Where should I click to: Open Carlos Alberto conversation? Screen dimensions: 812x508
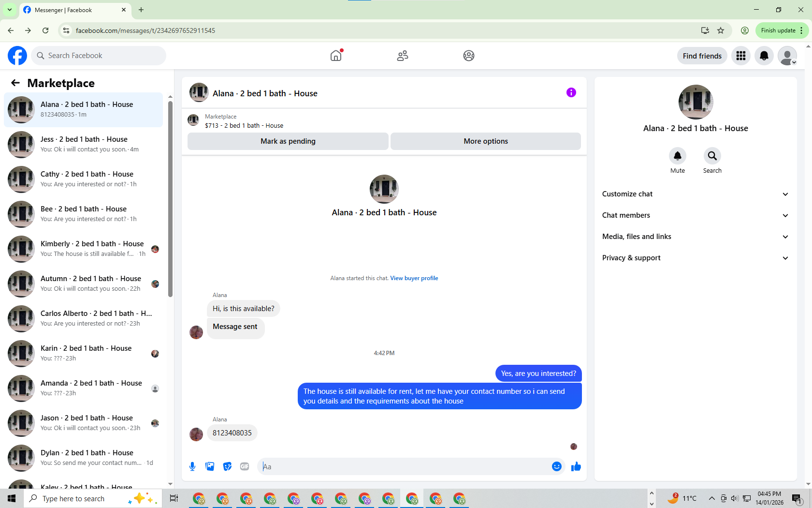[84, 319]
